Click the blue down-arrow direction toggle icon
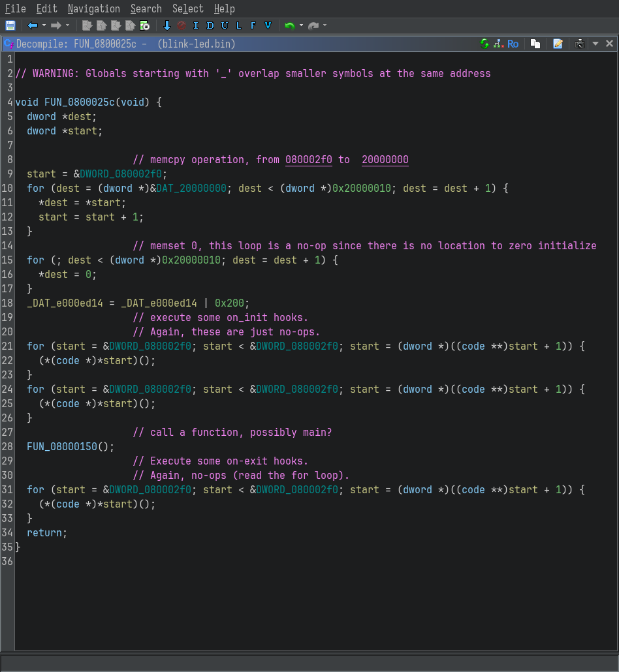Viewport: 619px width, 672px height. point(167,25)
